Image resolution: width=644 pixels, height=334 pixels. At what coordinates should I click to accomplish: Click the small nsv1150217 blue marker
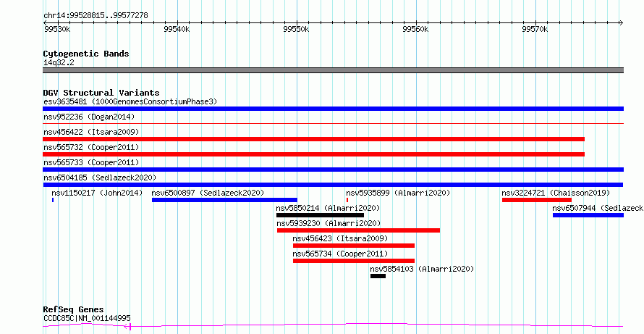click(x=53, y=200)
